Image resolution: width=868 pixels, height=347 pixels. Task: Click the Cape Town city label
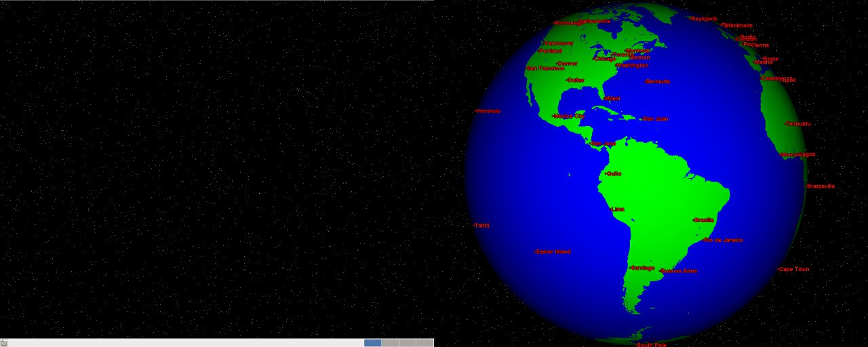(793, 269)
